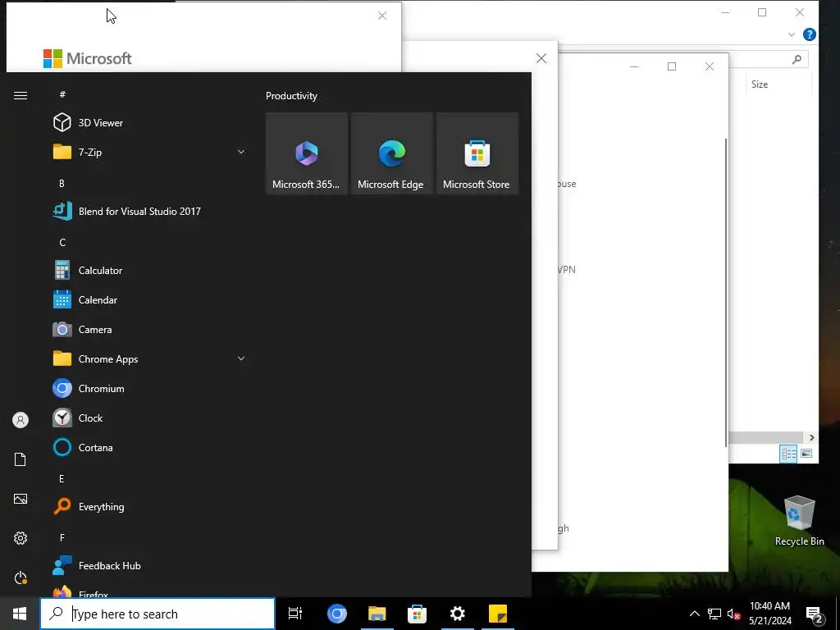
Task: Open the Microsoft Edge tile
Action: pyautogui.click(x=391, y=153)
